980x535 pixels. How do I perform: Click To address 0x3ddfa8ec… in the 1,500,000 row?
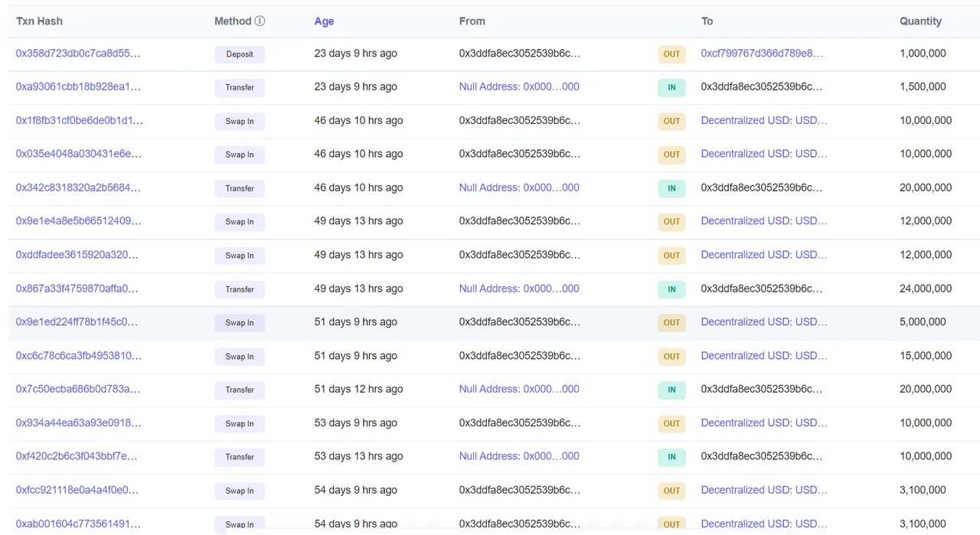click(762, 86)
